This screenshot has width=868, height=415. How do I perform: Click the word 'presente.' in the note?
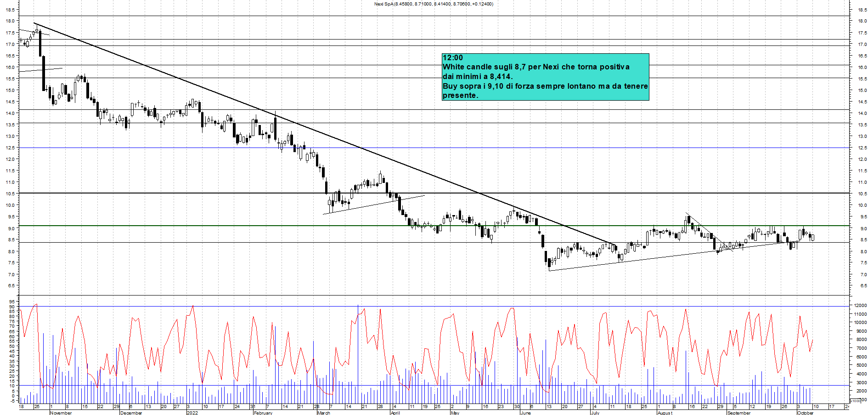[461, 96]
